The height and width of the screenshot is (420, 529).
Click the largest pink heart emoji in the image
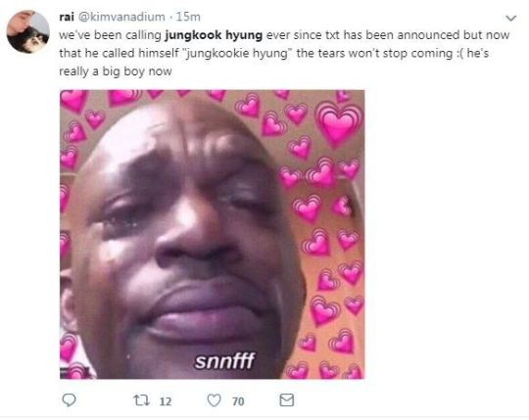pyautogui.click(x=338, y=124)
